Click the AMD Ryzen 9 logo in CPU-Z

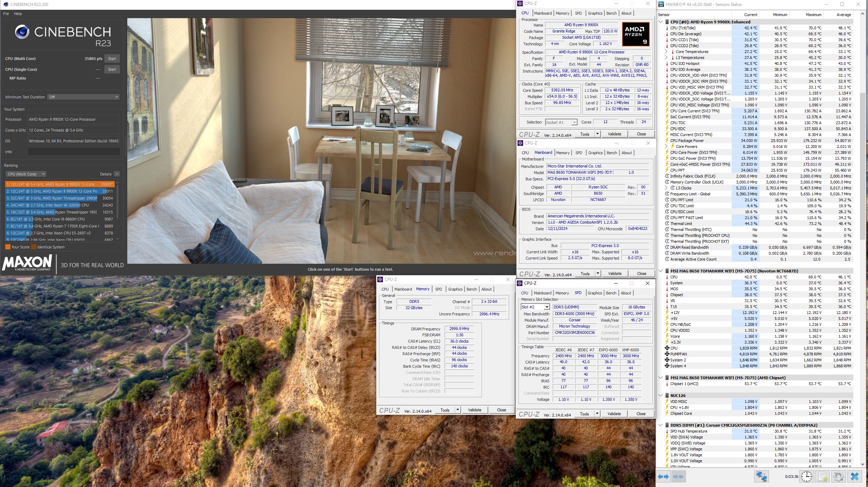pyautogui.click(x=635, y=35)
